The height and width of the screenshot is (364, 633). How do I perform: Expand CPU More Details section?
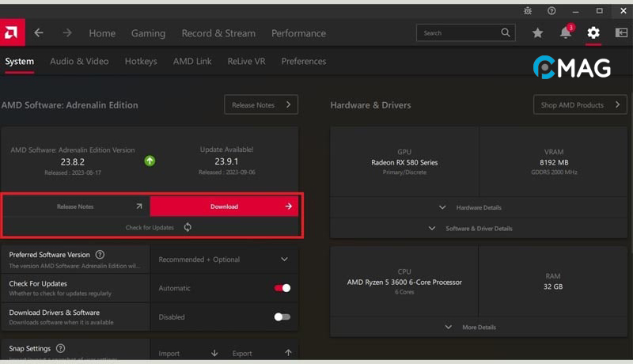point(472,327)
